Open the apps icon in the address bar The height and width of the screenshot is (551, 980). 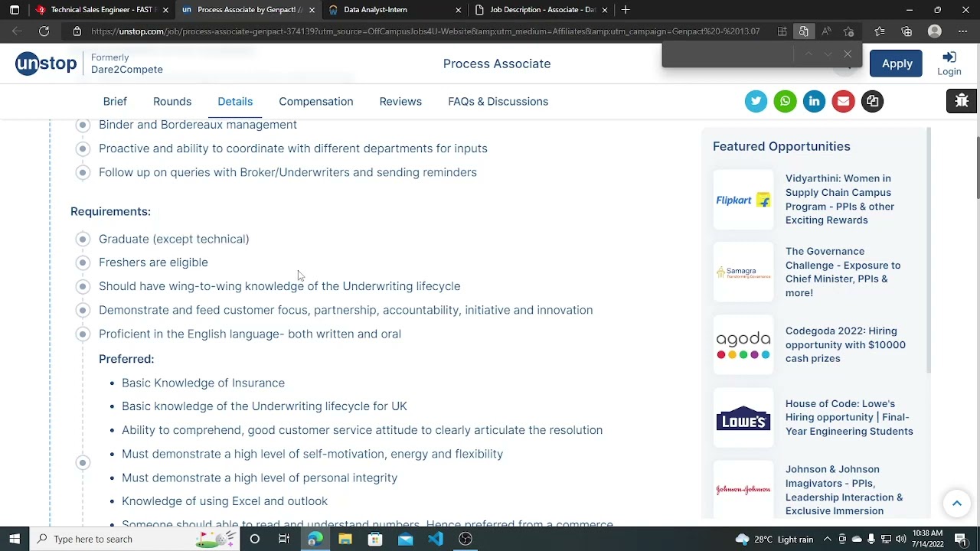tap(782, 31)
